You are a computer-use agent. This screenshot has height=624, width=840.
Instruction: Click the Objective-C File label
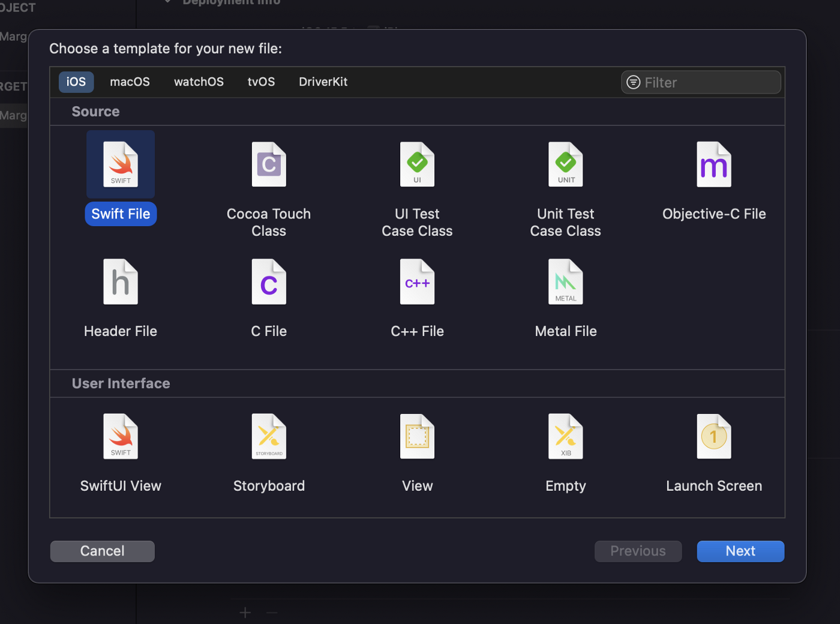(x=714, y=214)
